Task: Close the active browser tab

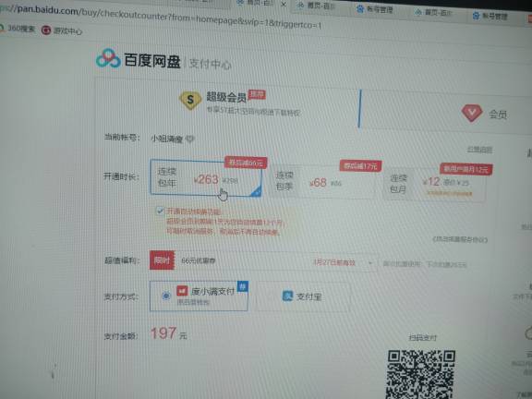Action: 284,5
